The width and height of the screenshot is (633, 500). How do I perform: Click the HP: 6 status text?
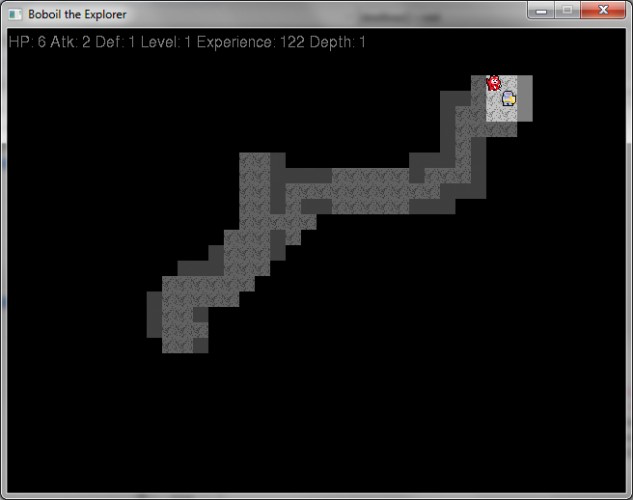27,42
